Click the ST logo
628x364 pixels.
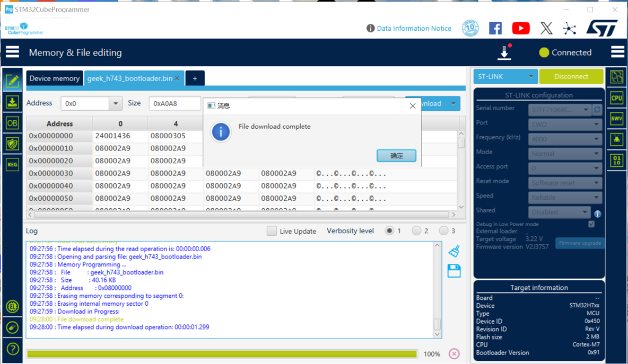[602, 29]
